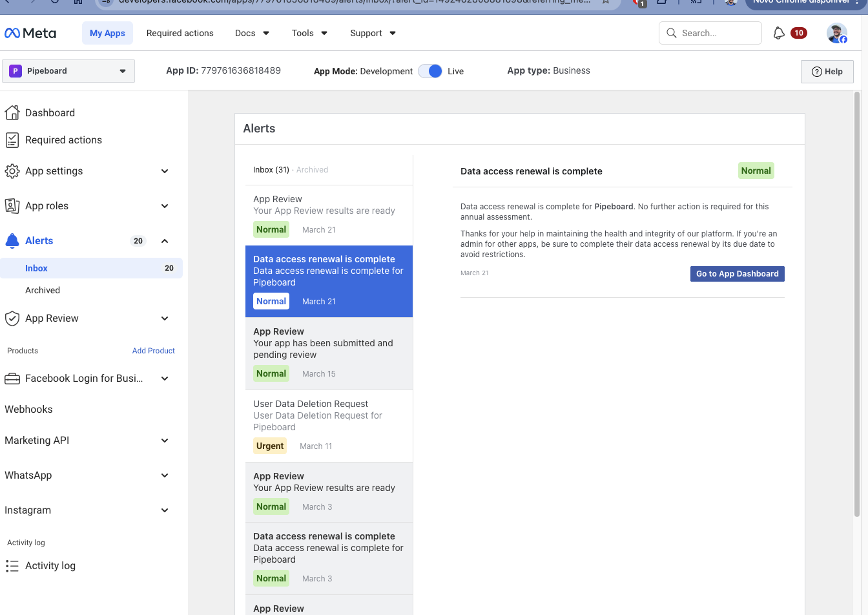This screenshot has height=615, width=868.
Task: Open the Activity log from the sidebar
Action: pyautogui.click(x=49, y=565)
